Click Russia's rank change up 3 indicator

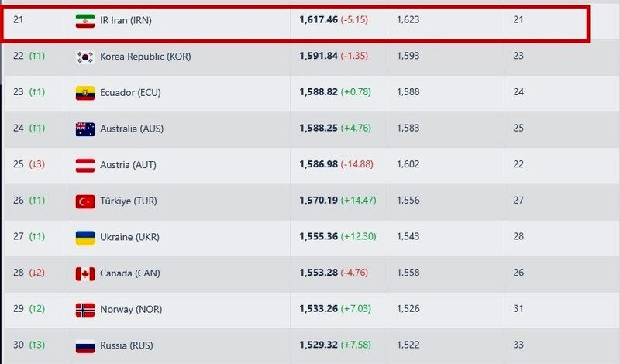37,346
